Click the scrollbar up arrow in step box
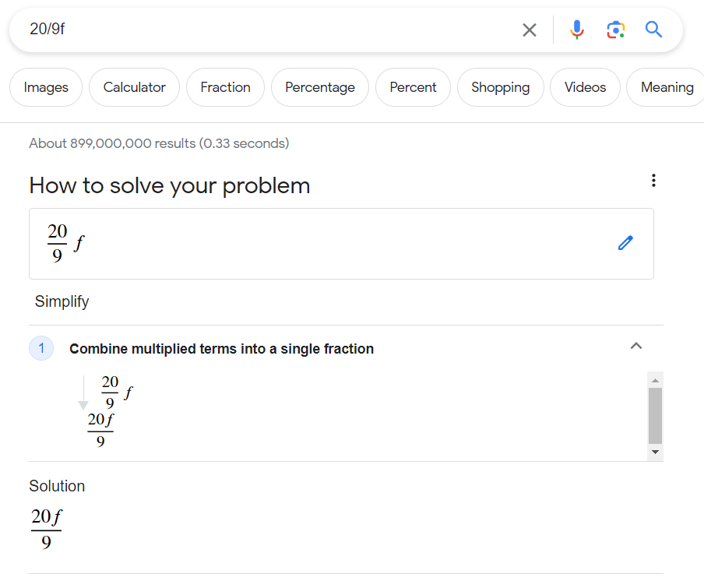This screenshot has width=704, height=588. (655, 380)
